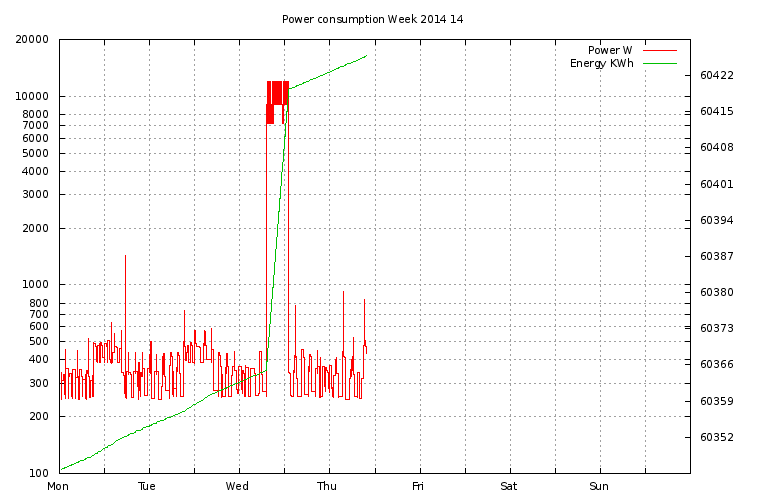This screenshot has height=500, width=768.
Task: Click the '60387' right axis value
Action: pos(717,256)
